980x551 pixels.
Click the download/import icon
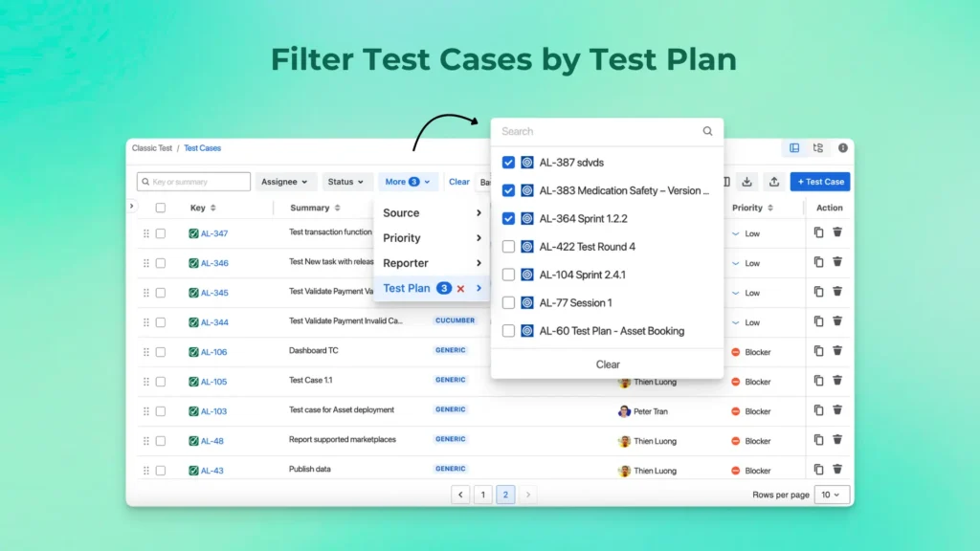pos(746,182)
